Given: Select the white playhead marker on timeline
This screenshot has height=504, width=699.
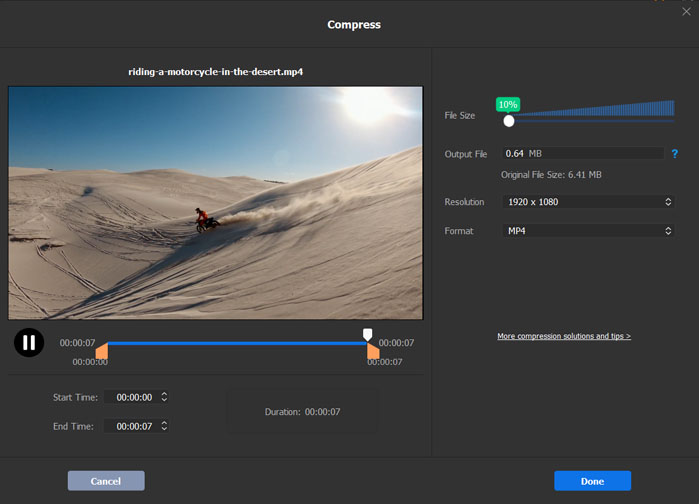Looking at the screenshot, I should [367, 334].
